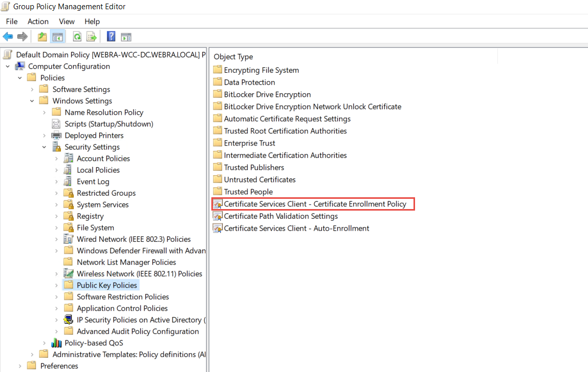Click the Up One Level folder icon
This screenshot has height=372, width=588.
pos(42,36)
